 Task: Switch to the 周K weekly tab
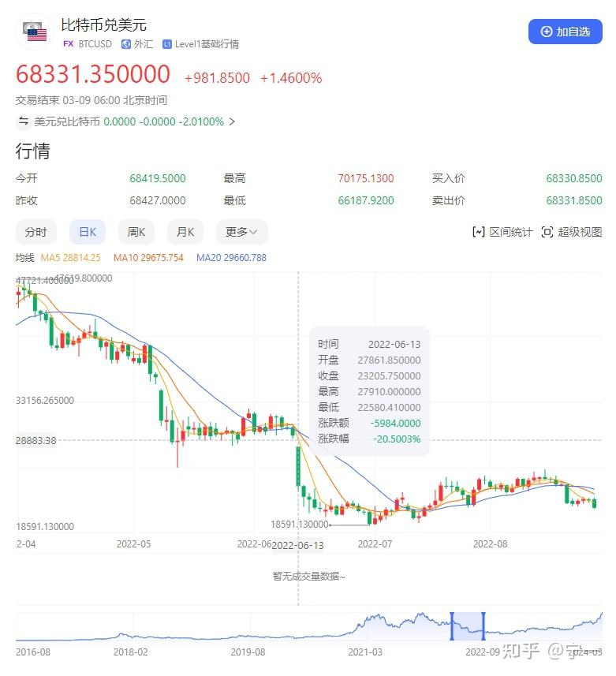[136, 232]
